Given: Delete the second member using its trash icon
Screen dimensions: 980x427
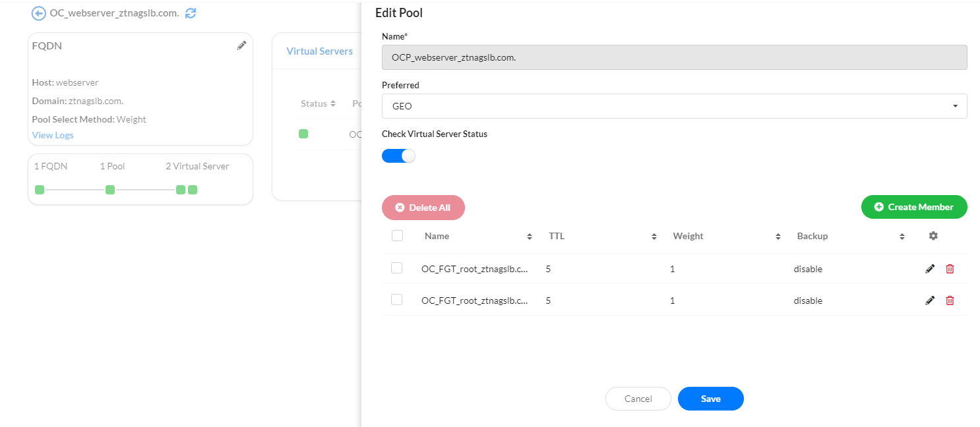Looking at the screenshot, I should (950, 300).
